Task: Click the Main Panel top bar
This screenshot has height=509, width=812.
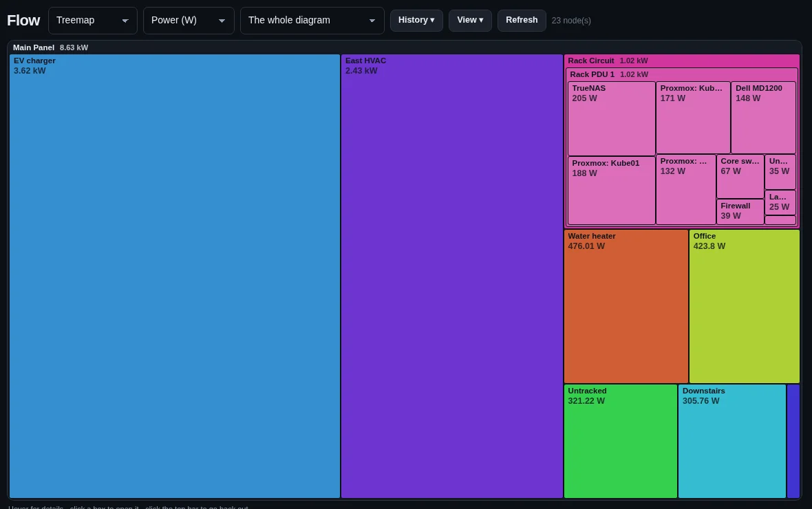Action: (405, 47)
